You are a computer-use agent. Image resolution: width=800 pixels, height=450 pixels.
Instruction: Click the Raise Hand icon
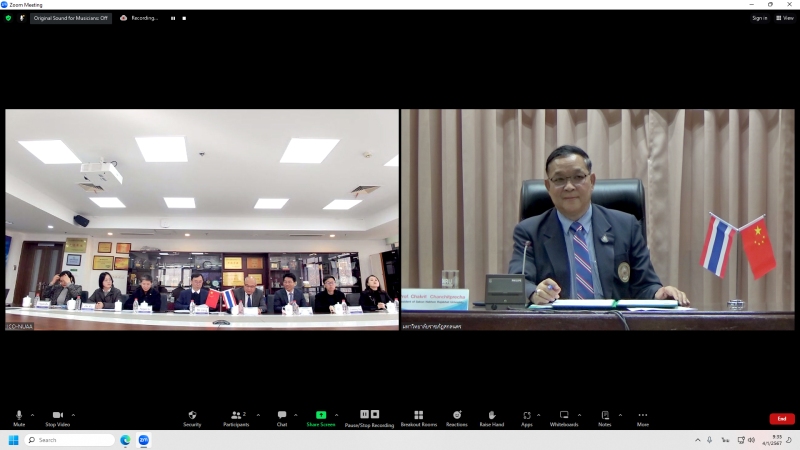[491, 416]
